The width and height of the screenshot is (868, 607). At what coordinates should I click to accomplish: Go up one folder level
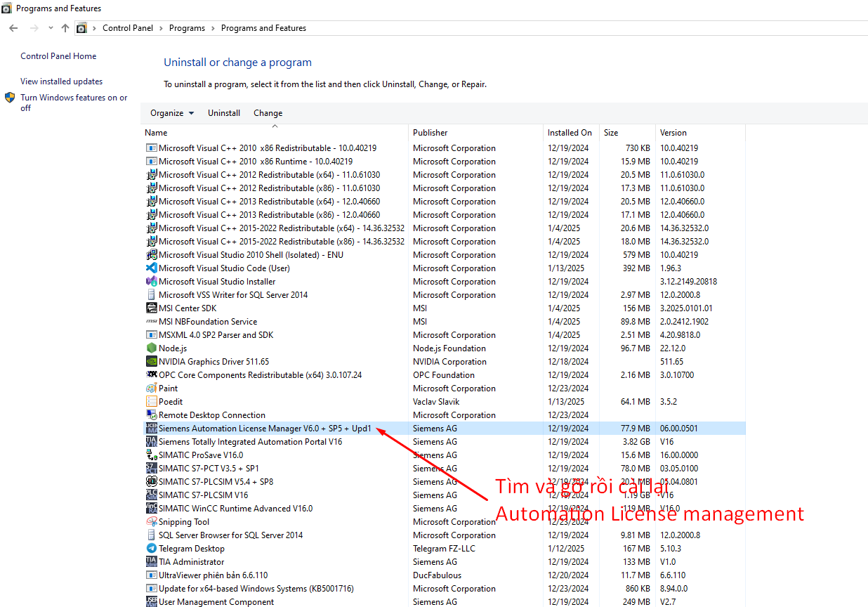pyautogui.click(x=65, y=28)
